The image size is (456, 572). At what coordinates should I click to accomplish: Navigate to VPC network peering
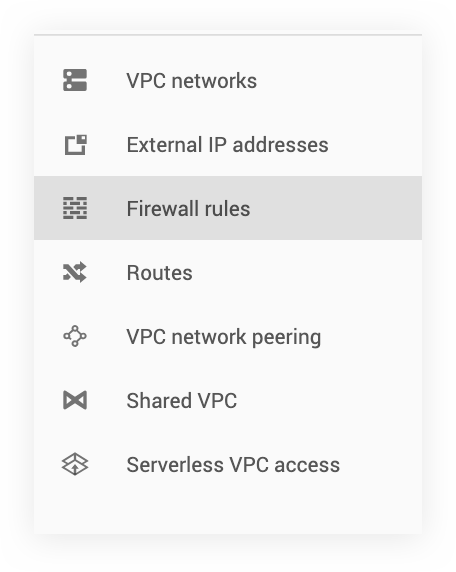(x=228, y=336)
